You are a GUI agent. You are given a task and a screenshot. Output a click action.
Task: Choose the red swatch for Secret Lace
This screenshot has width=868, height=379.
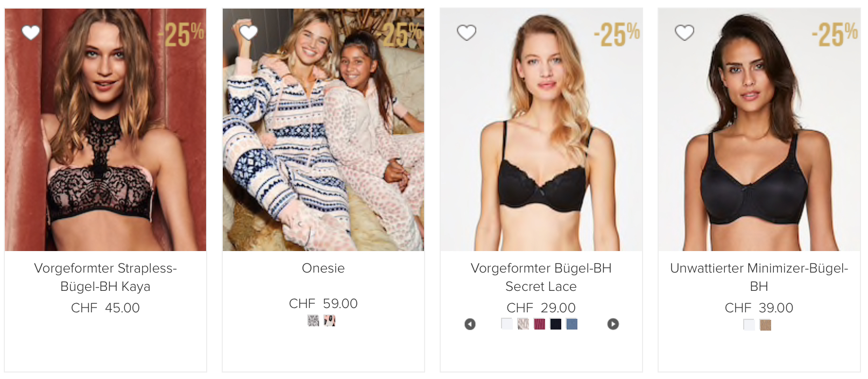pos(539,324)
